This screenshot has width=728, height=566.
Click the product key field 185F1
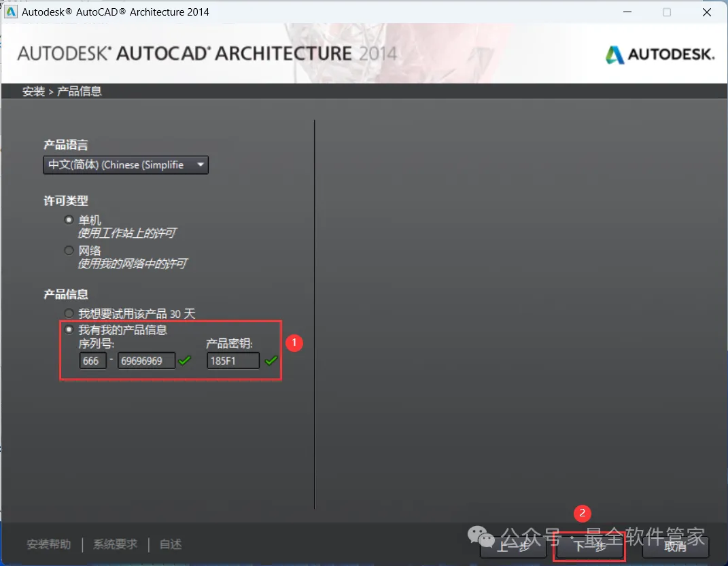pyautogui.click(x=233, y=361)
